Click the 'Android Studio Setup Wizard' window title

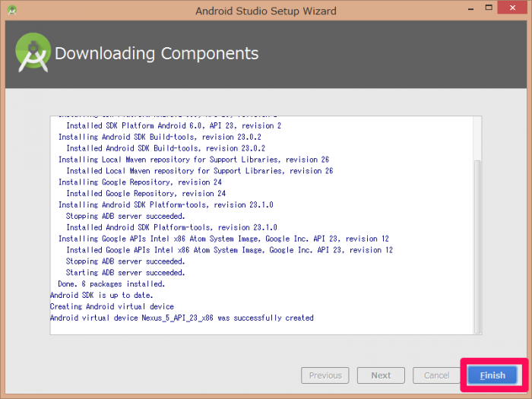click(266, 11)
